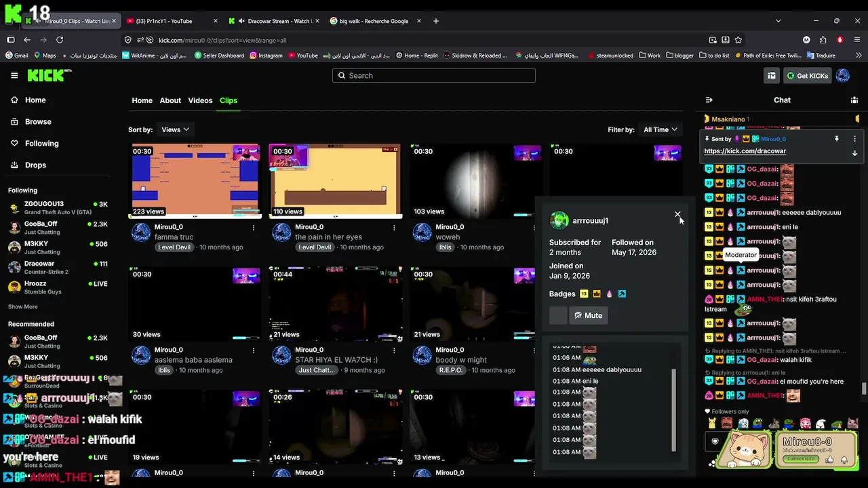Click AMIN_THE1 username in 'nsit kifeh' message
Viewport: 868px width, 488px height.
[x=764, y=299]
